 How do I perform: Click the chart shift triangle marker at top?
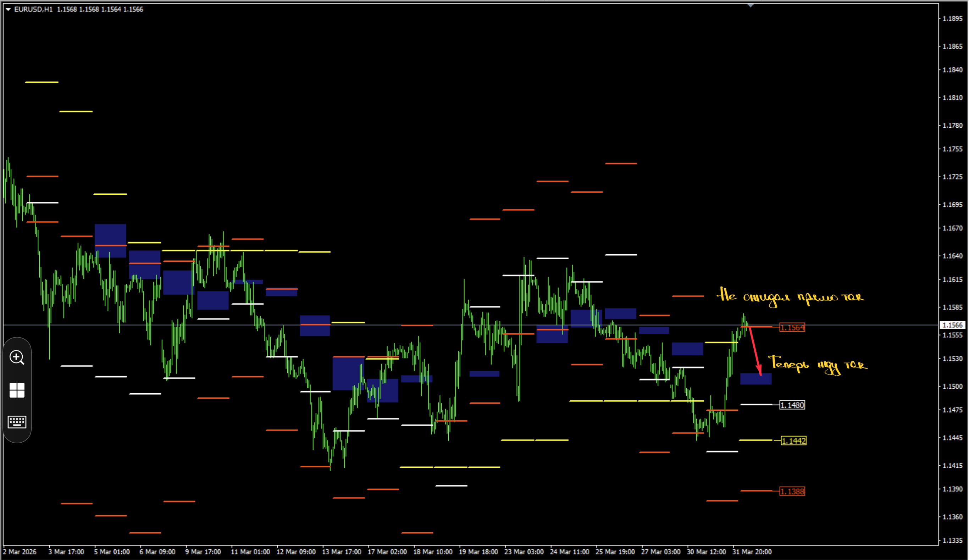(x=751, y=5)
